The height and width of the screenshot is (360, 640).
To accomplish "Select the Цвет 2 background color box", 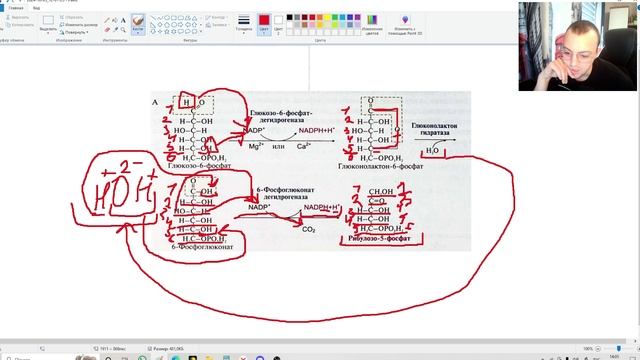I will 278,24.
